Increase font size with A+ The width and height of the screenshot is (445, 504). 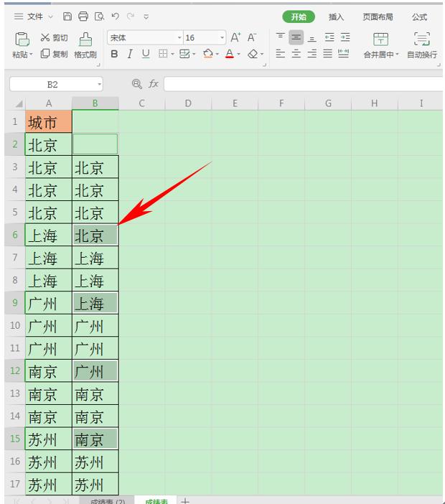tap(235, 37)
